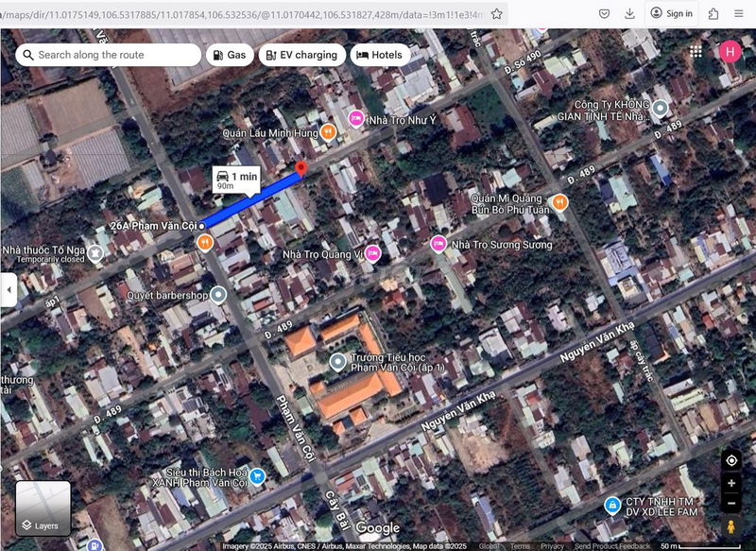Screen dimensions: 756x551
Task: Bookmark this page with the star icon
Action: (x=497, y=13)
